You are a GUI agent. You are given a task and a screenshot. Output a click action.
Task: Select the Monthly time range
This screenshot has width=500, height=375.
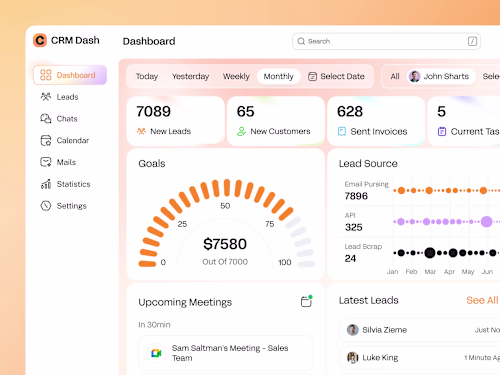click(x=279, y=76)
